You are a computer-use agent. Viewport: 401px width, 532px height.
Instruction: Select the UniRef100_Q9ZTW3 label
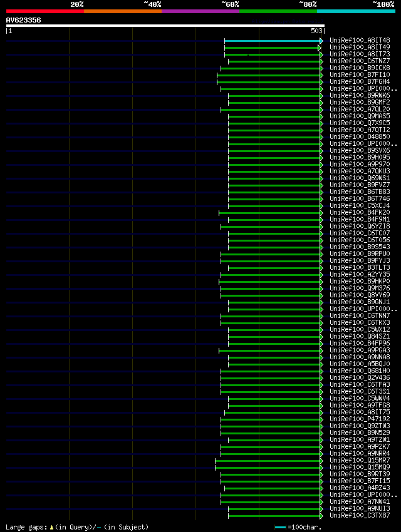point(360,426)
